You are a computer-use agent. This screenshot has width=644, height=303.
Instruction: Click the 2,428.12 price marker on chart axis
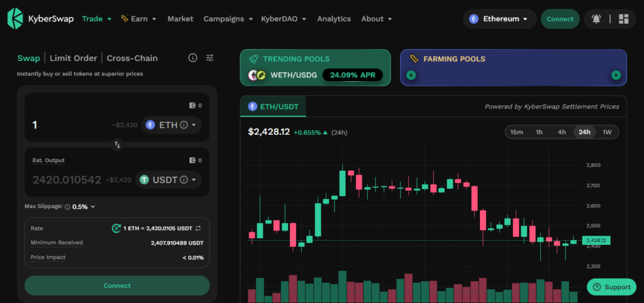596,240
